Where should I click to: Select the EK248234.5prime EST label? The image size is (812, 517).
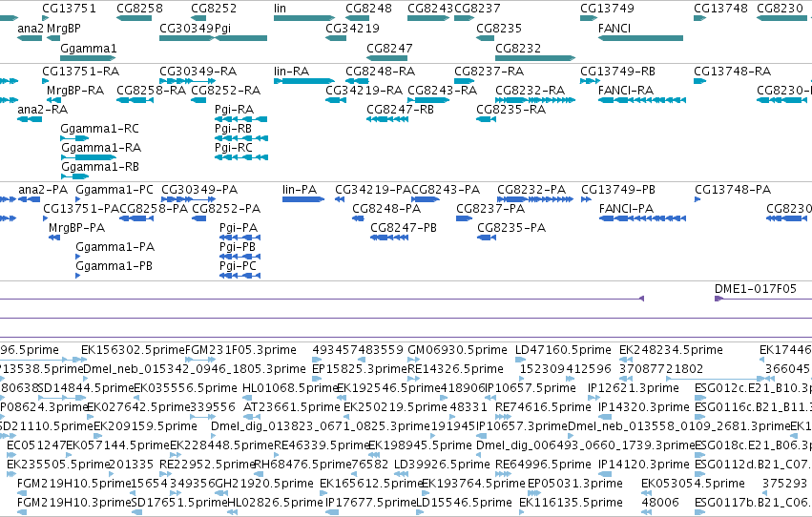pyautogui.click(x=671, y=350)
